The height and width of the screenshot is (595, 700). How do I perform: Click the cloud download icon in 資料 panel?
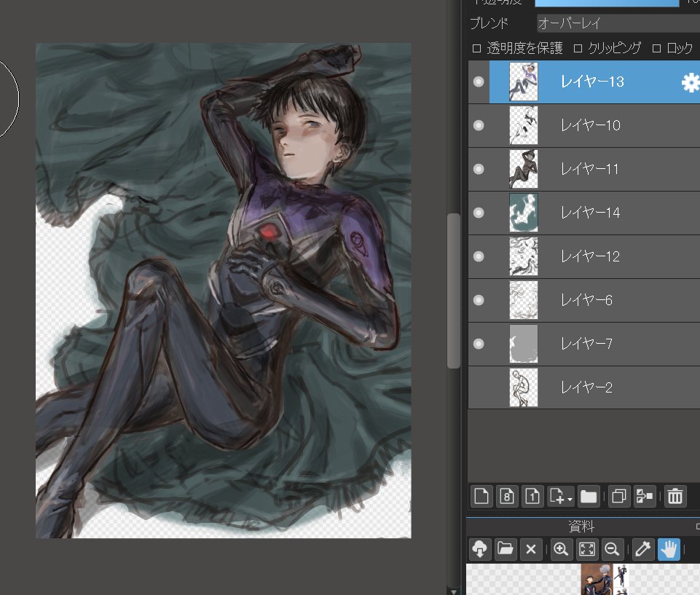[480, 548]
